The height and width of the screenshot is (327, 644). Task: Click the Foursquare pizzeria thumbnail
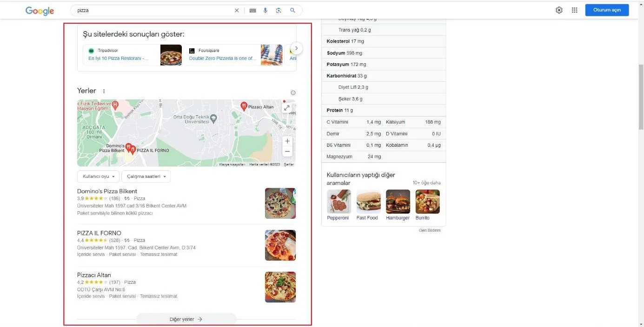[272, 55]
